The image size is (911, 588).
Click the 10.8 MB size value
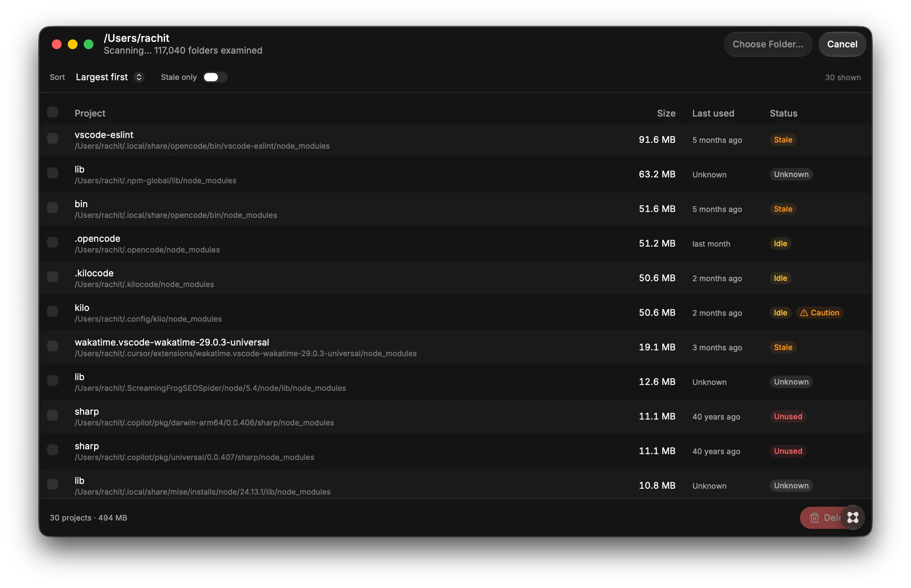click(657, 485)
